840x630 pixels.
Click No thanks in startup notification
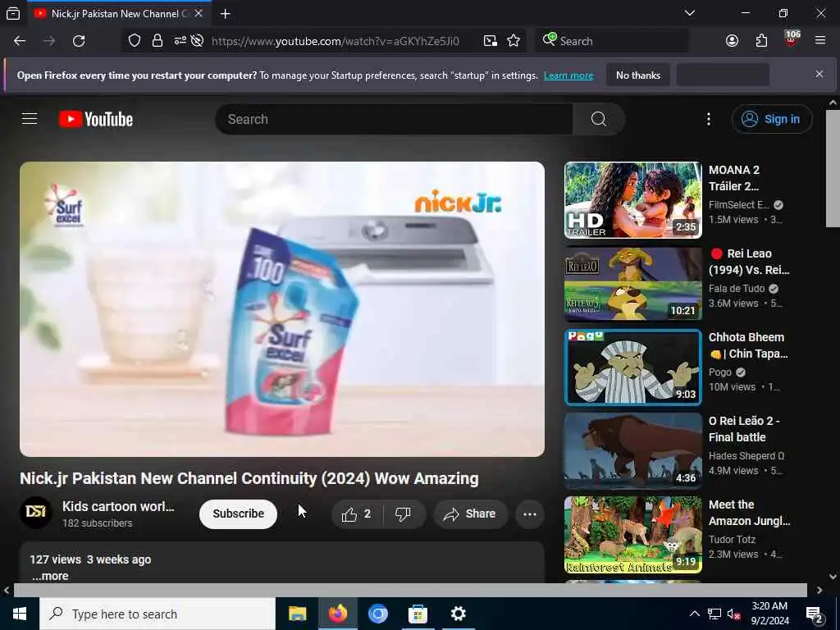(638, 75)
